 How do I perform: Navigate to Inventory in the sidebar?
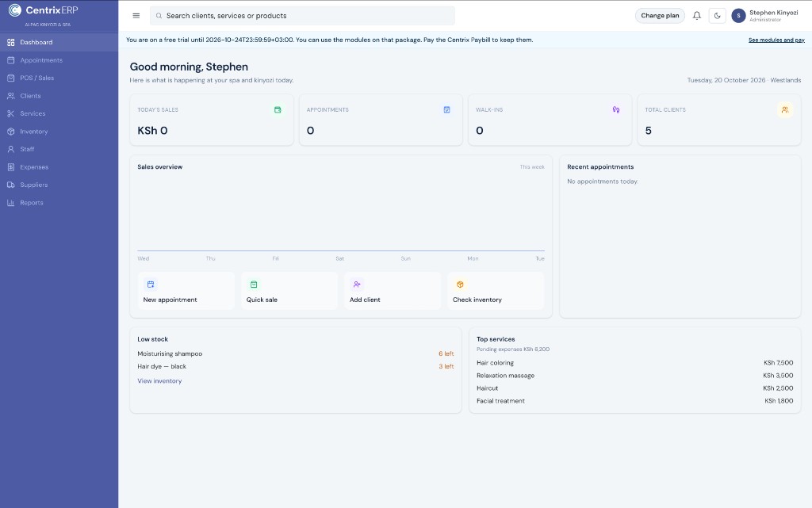(59, 132)
